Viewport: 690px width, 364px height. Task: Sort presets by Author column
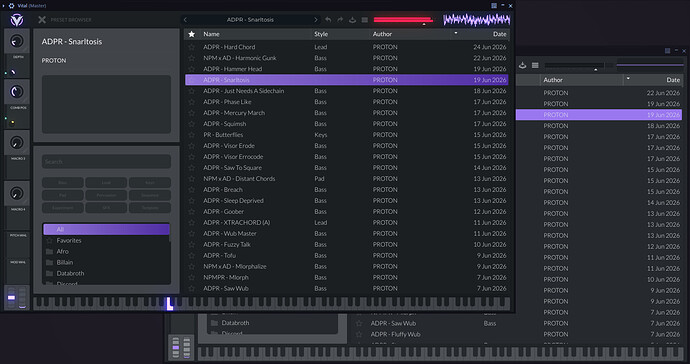point(382,34)
